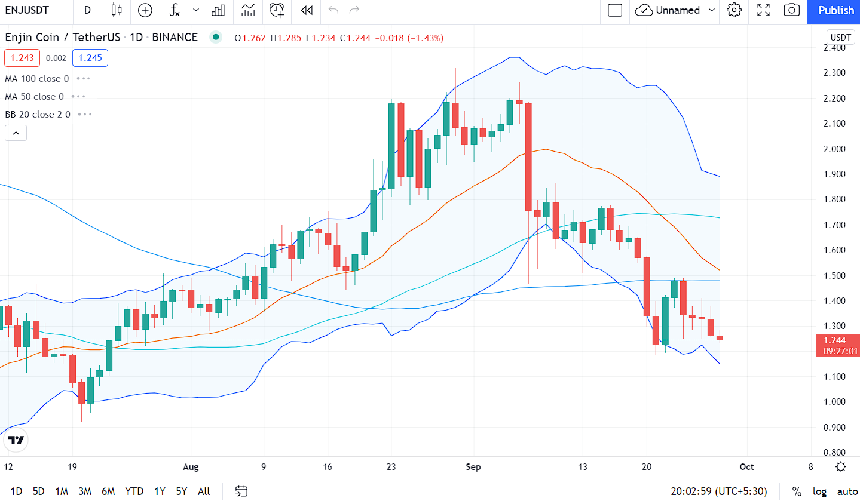The width and height of the screenshot is (860, 504).
Task: Open the financials chart icon
Action: coord(248,10)
